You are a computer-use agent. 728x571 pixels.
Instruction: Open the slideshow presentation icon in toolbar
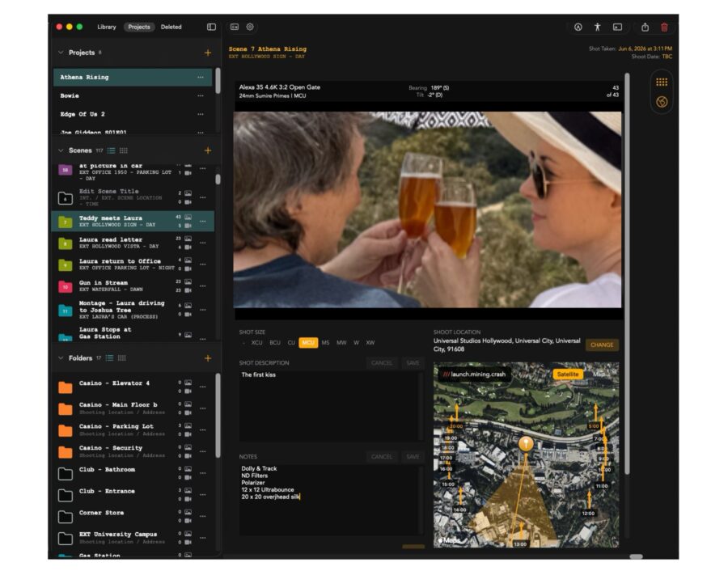[x=617, y=27]
